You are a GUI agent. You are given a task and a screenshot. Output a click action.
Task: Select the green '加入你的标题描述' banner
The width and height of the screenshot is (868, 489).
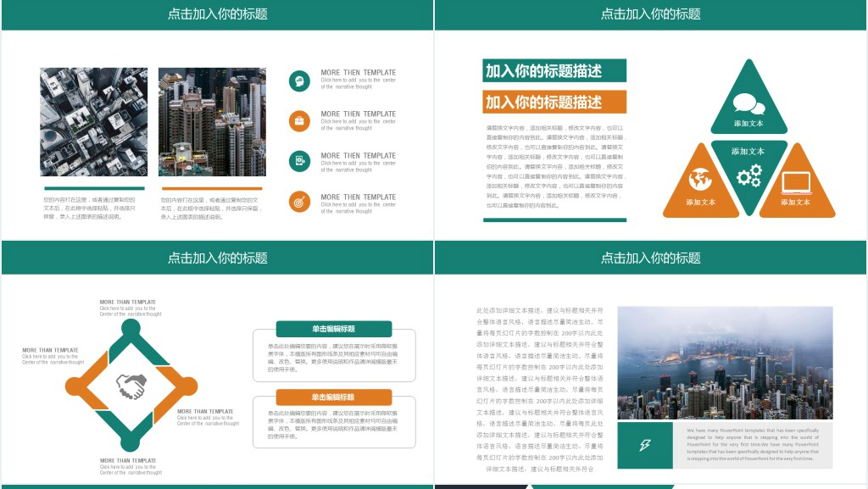(554, 71)
